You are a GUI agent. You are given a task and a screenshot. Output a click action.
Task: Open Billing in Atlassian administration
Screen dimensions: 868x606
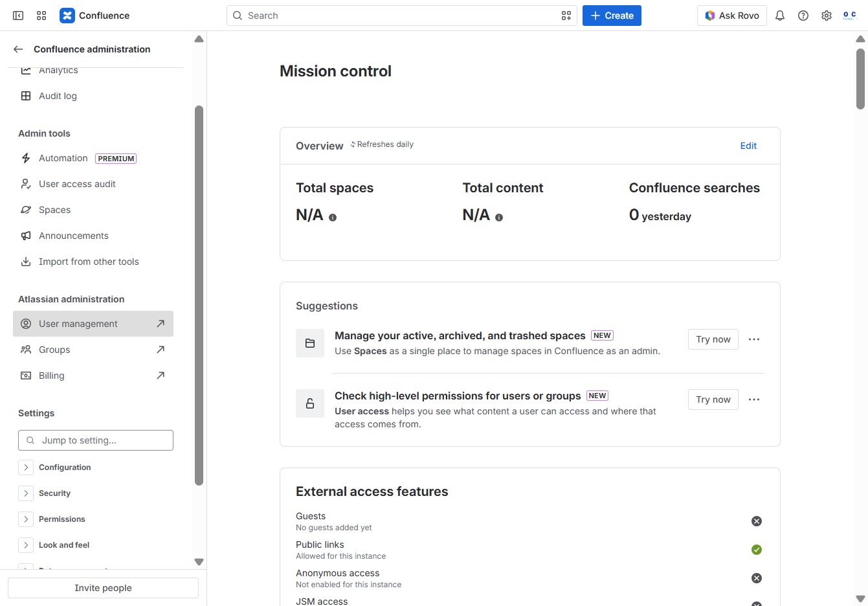coord(93,376)
